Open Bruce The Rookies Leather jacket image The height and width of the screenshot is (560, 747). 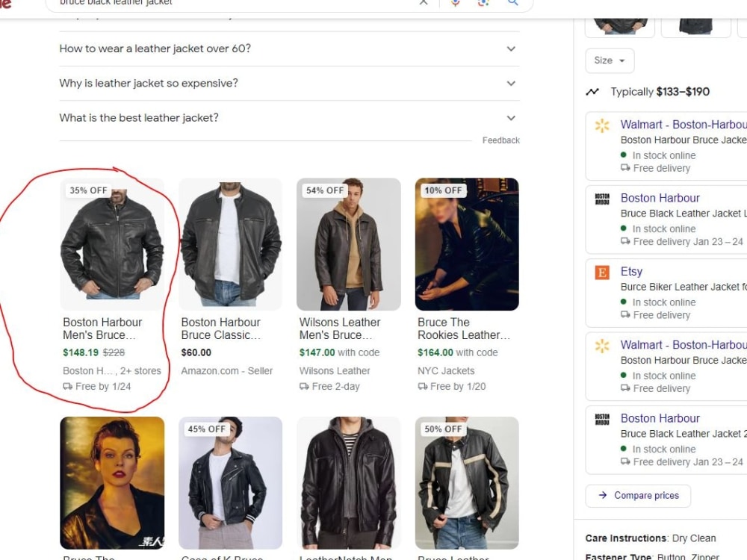[467, 244]
